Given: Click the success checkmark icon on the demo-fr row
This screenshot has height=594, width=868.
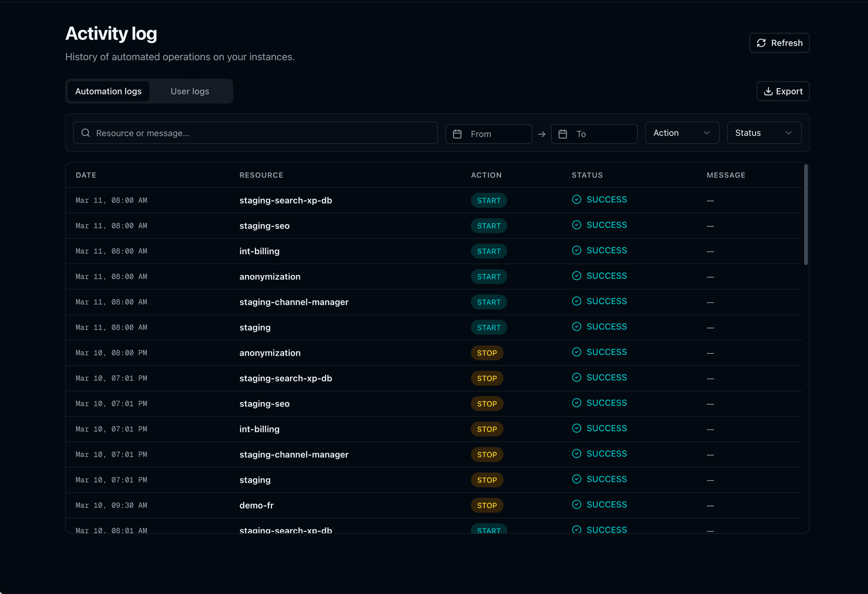Looking at the screenshot, I should (x=576, y=505).
